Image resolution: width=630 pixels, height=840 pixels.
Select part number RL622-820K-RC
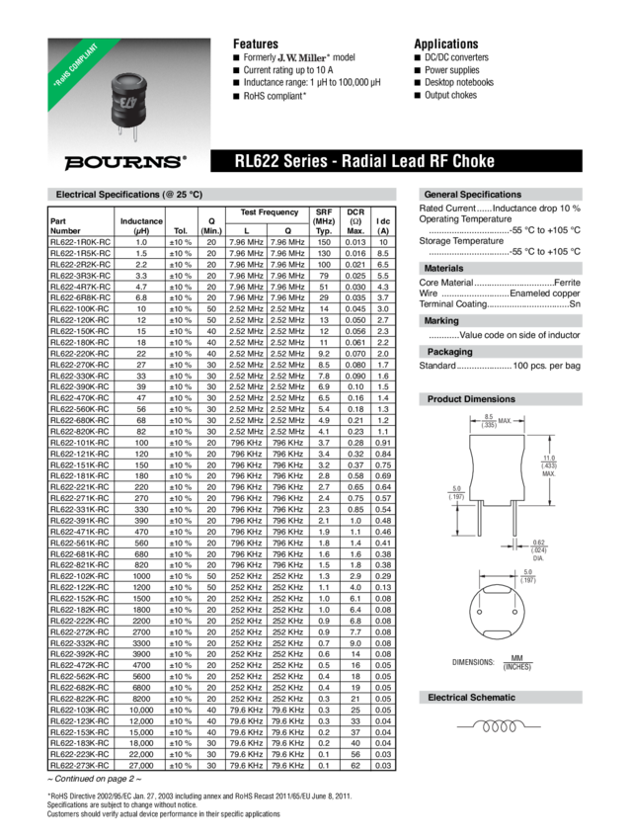(79, 431)
